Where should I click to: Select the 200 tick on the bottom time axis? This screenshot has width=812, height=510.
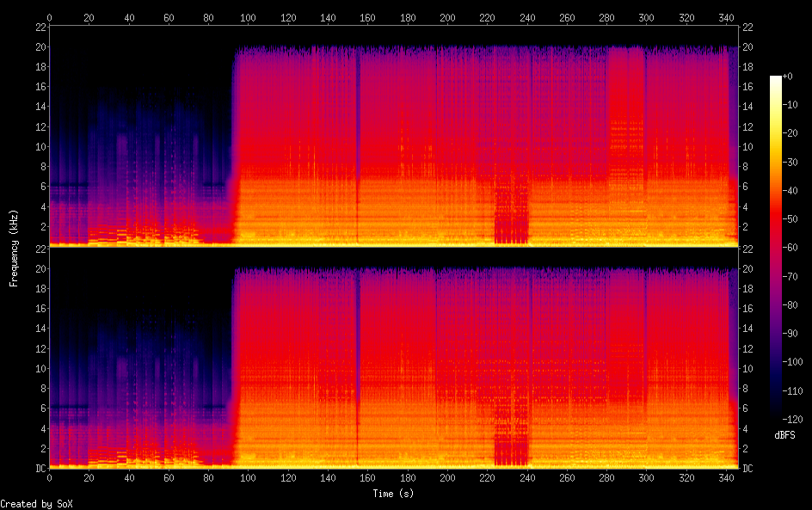click(447, 477)
